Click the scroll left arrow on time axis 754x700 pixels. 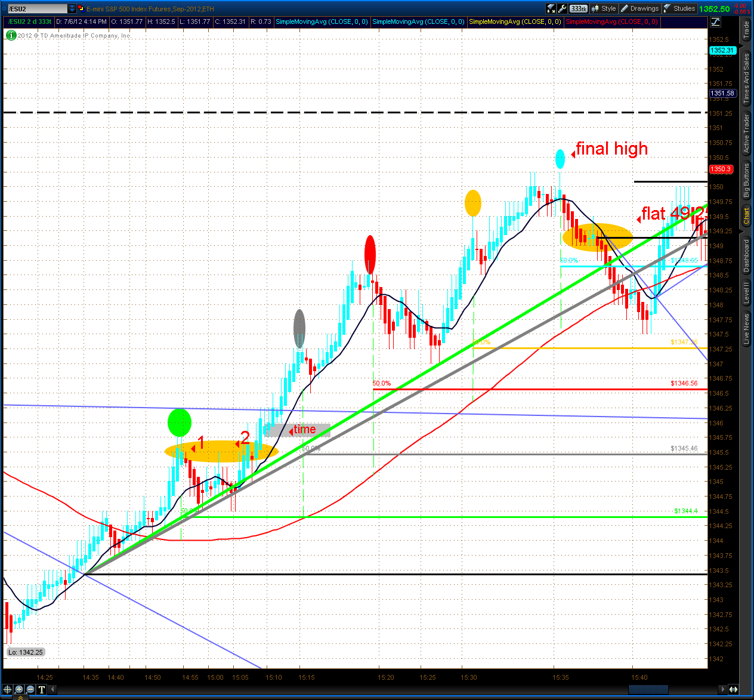(x=53, y=690)
